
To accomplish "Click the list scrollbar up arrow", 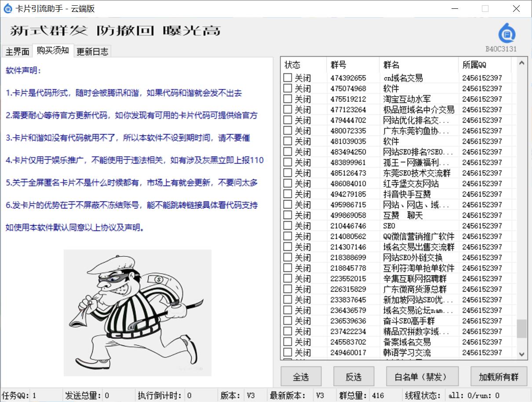I will pyautogui.click(x=521, y=63).
